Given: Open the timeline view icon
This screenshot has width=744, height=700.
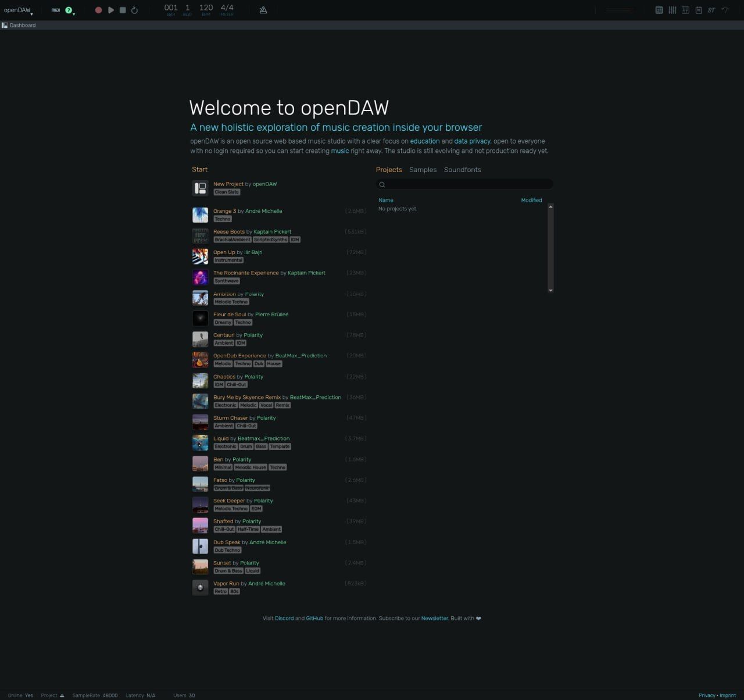Looking at the screenshot, I should click(x=659, y=10).
